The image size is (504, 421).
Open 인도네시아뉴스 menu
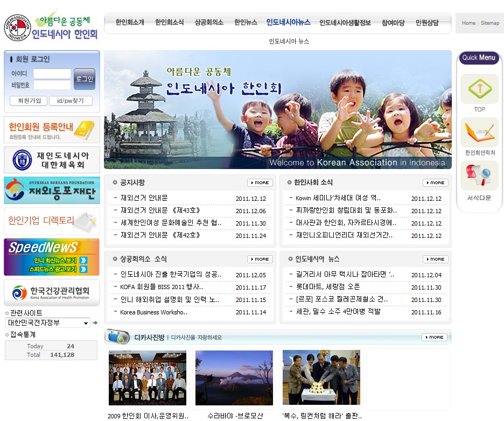point(288,22)
